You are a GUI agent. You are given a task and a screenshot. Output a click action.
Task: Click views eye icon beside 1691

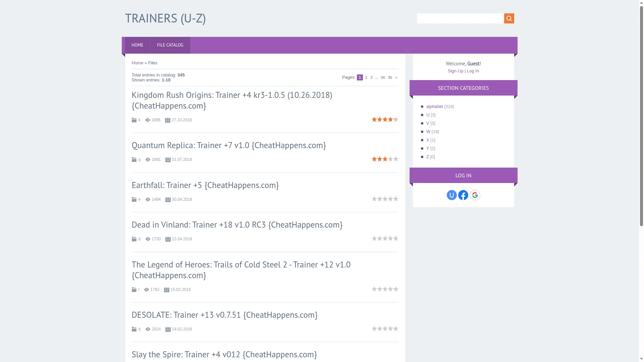148,160
